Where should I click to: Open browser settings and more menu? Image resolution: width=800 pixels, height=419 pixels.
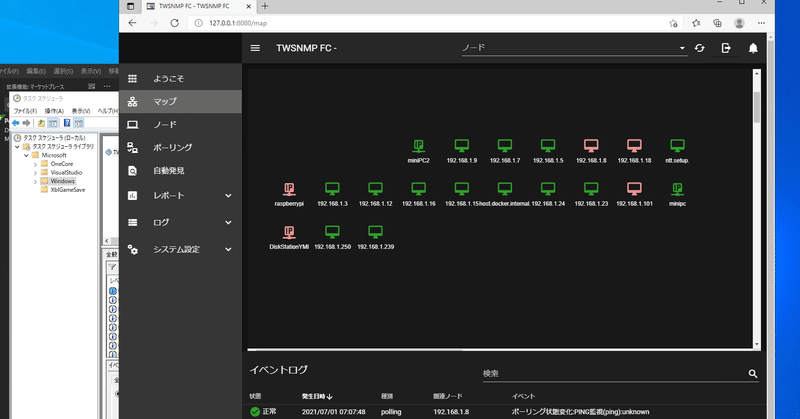coord(761,23)
